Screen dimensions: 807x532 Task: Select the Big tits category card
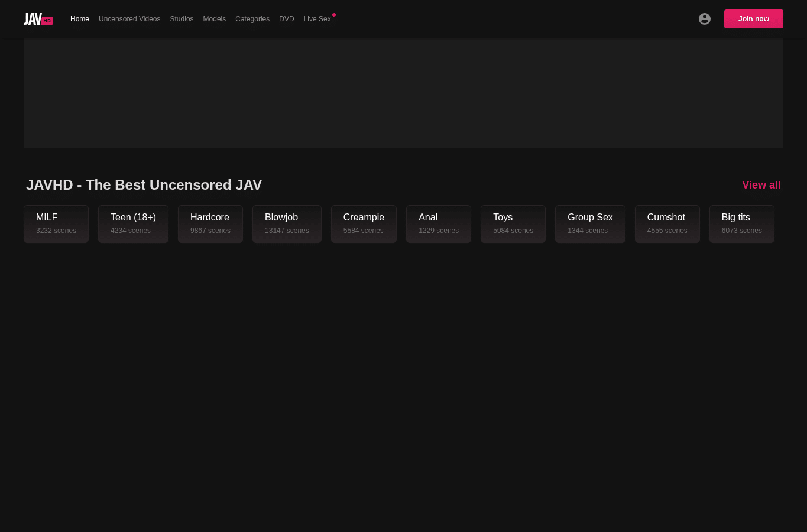742,224
